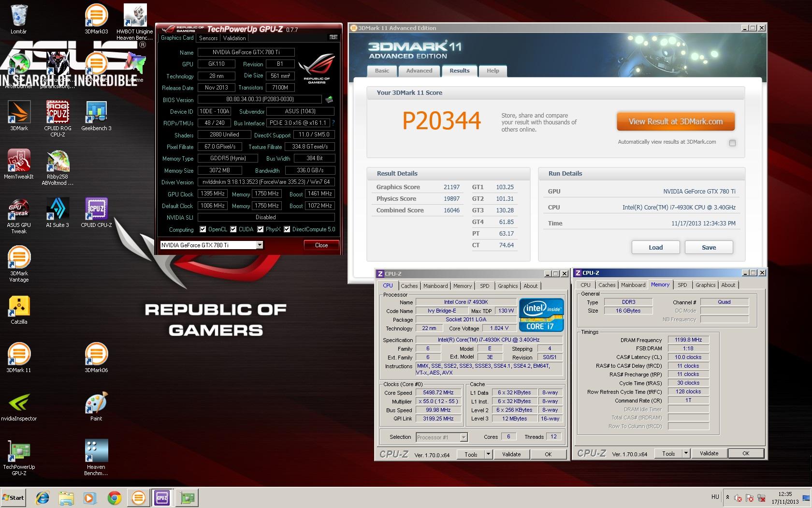Viewport: 812px width, 508px height.
Task: Click the Load button in 3DMark 11
Action: (655, 247)
